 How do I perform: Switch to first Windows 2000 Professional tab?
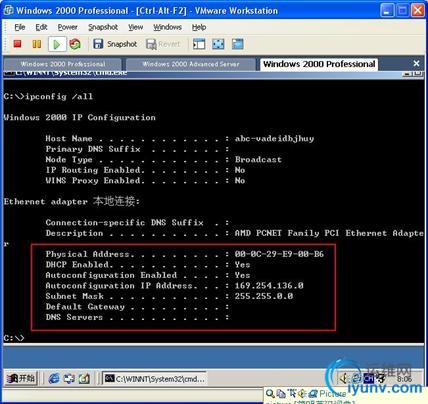click(63, 64)
